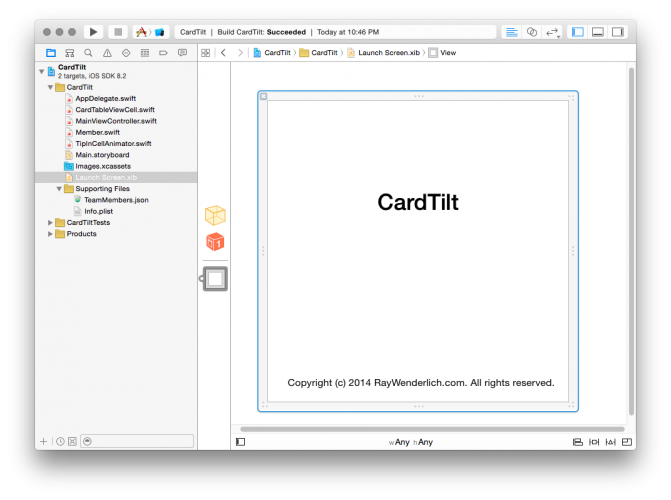Screen dimensions: 671x500
Task: Click the navigator filter field
Action: (x=140, y=441)
